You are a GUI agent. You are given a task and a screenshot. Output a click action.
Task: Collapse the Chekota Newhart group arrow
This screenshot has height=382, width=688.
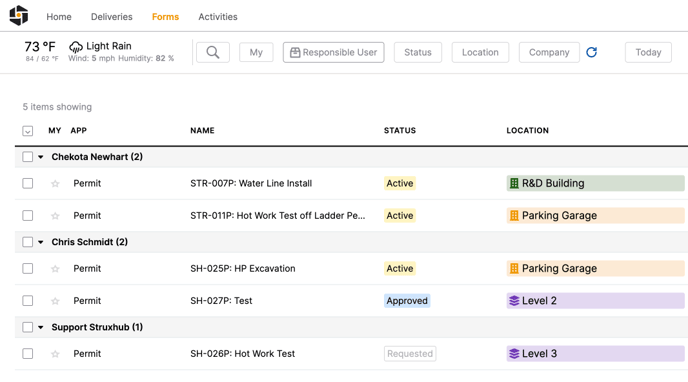click(x=41, y=157)
